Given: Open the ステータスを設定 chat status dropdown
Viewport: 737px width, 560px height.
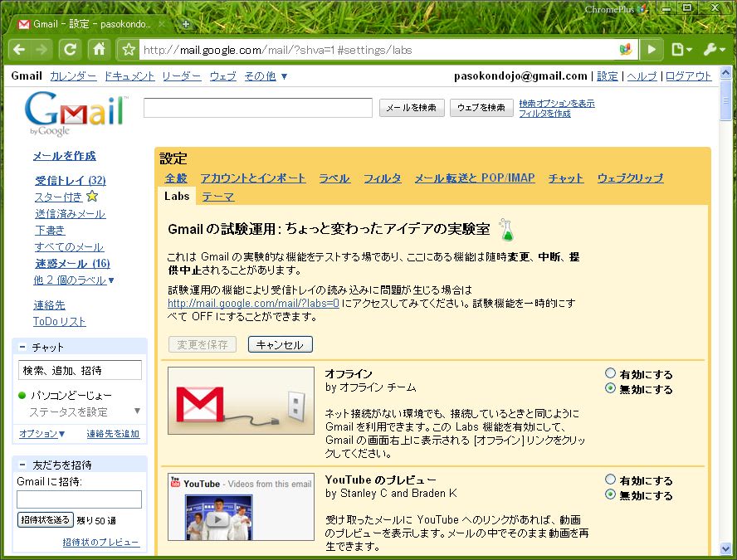Looking at the screenshot, I should 137,411.
